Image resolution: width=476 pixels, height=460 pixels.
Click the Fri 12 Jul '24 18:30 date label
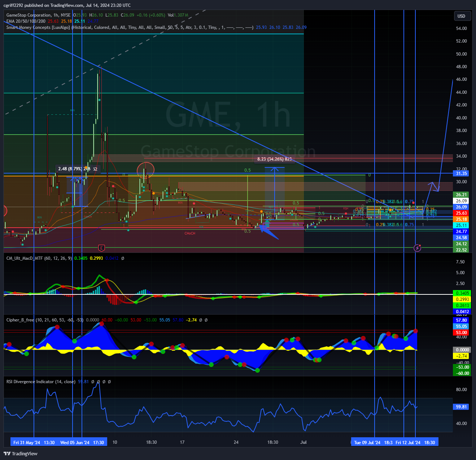point(415,442)
